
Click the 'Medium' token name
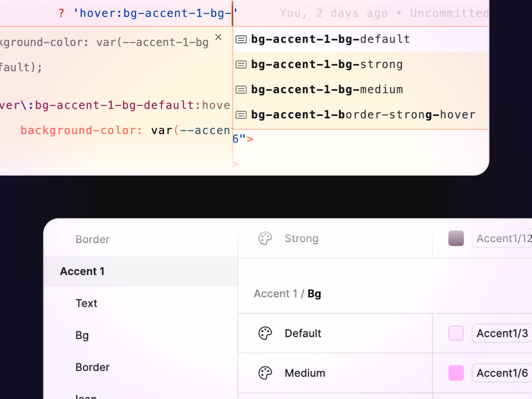pyautogui.click(x=305, y=373)
